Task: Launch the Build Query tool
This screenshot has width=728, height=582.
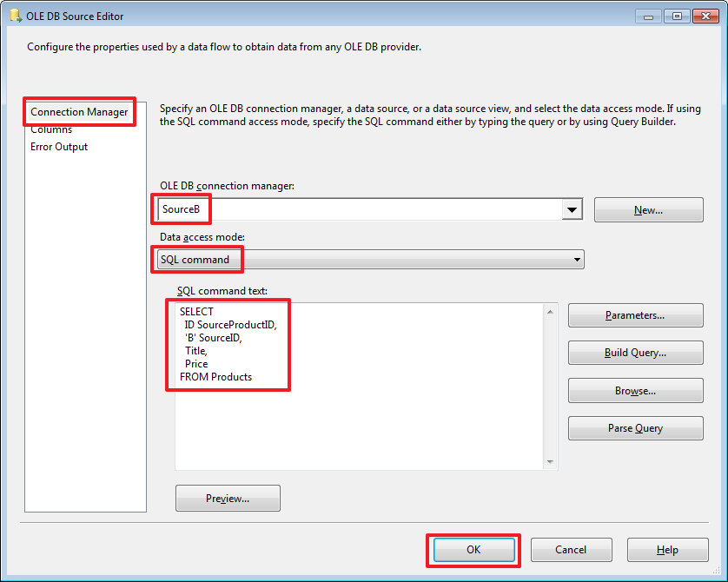Action: point(635,353)
